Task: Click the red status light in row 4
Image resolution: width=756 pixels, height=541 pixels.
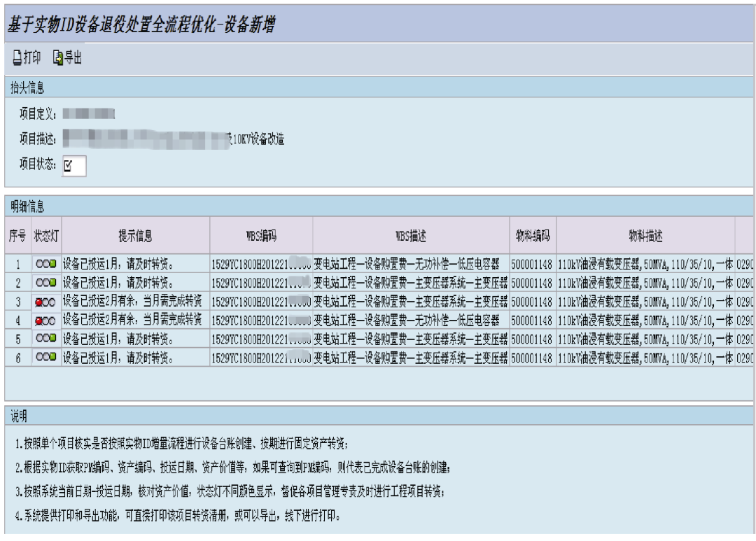Action: pyautogui.click(x=45, y=321)
